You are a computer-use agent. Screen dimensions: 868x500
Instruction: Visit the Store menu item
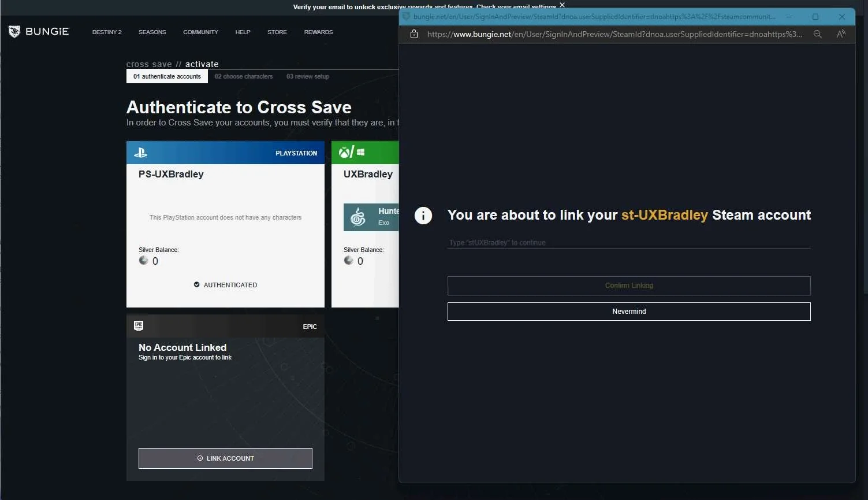pyautogui.click(x=277, y=32)
